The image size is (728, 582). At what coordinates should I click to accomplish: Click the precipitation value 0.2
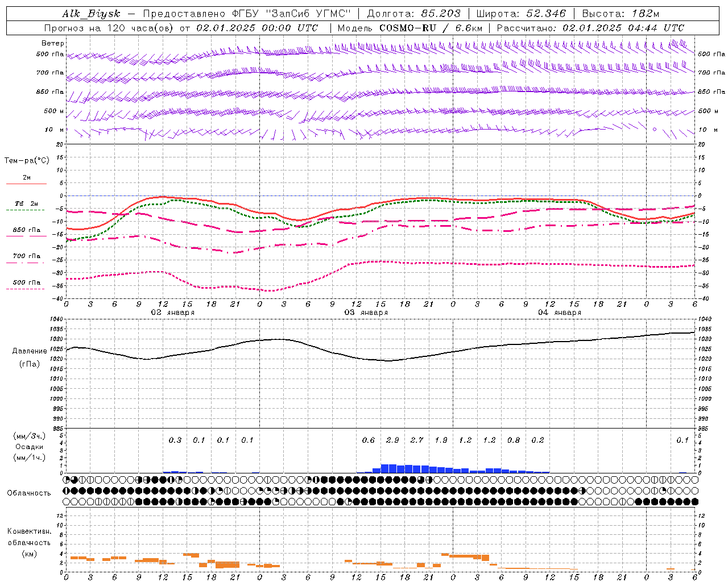coord(537,440)
